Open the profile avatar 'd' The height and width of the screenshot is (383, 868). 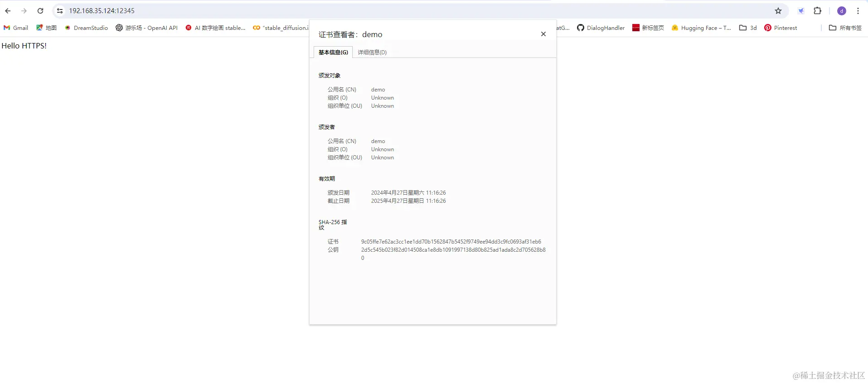coord(842,11)
